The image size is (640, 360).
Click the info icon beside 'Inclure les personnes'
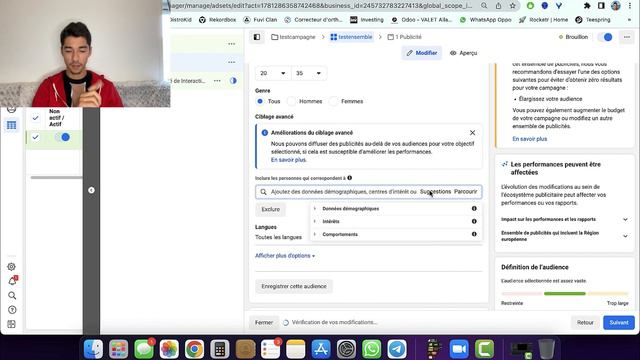click(350, 178)
